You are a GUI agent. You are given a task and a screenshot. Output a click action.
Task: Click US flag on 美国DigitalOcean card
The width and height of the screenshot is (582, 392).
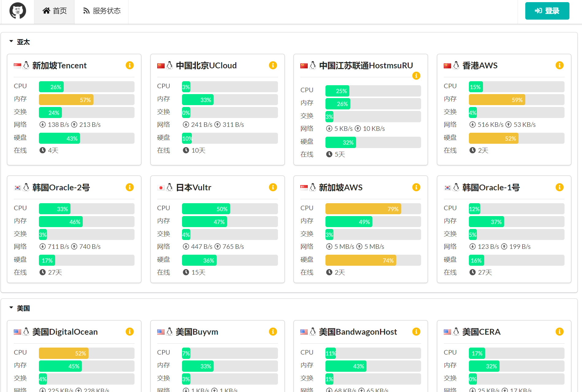(17, 332)
